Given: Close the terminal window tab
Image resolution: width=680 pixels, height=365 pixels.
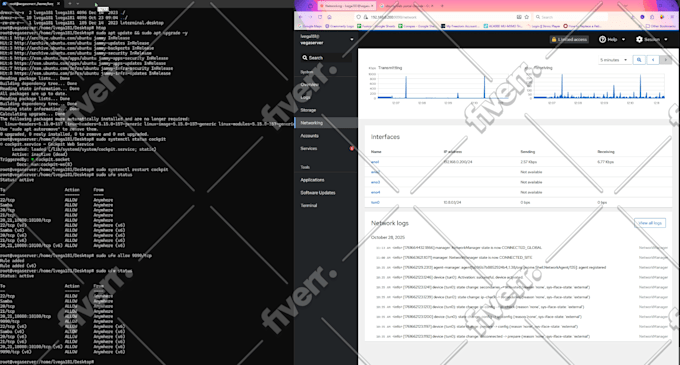Looking at the screenshot, I should click(59, 3).
